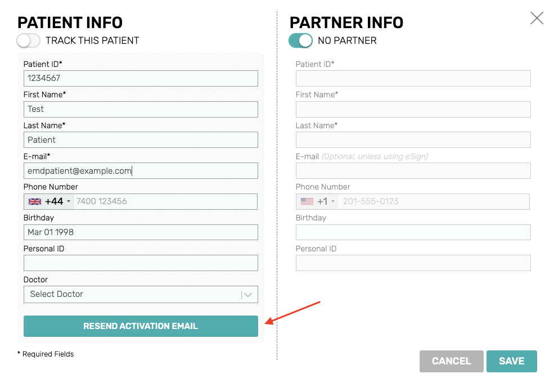Click the Select Doctor chevron arrow
Viewport: 554px width, 392px height.
tap(248, 295)
